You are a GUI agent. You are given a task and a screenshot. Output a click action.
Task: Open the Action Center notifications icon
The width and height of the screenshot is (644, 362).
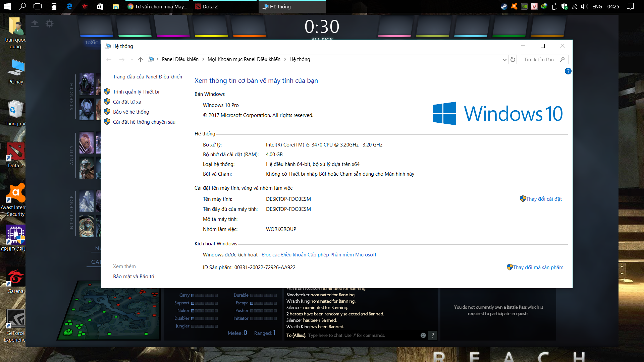[630, 6]
